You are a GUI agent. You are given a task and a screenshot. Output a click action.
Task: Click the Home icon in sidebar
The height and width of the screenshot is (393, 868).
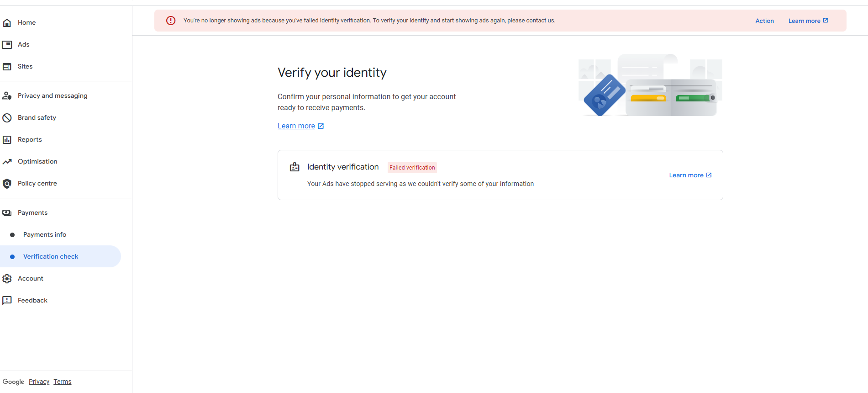point(7,22)
